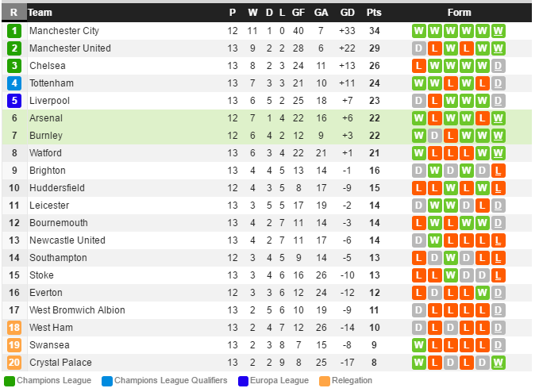Click Manchester City's latest form result icon
539x392 pixels.
[498, 31]
